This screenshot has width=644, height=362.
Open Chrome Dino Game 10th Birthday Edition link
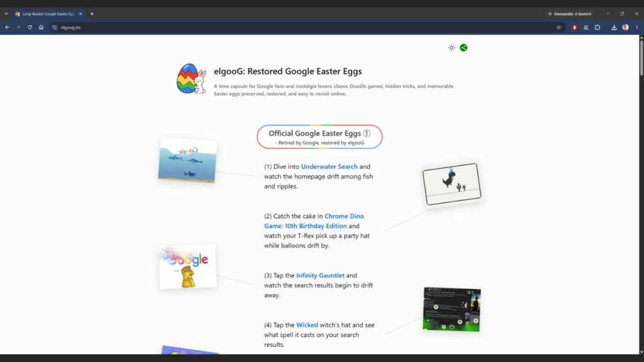point(314,221)
